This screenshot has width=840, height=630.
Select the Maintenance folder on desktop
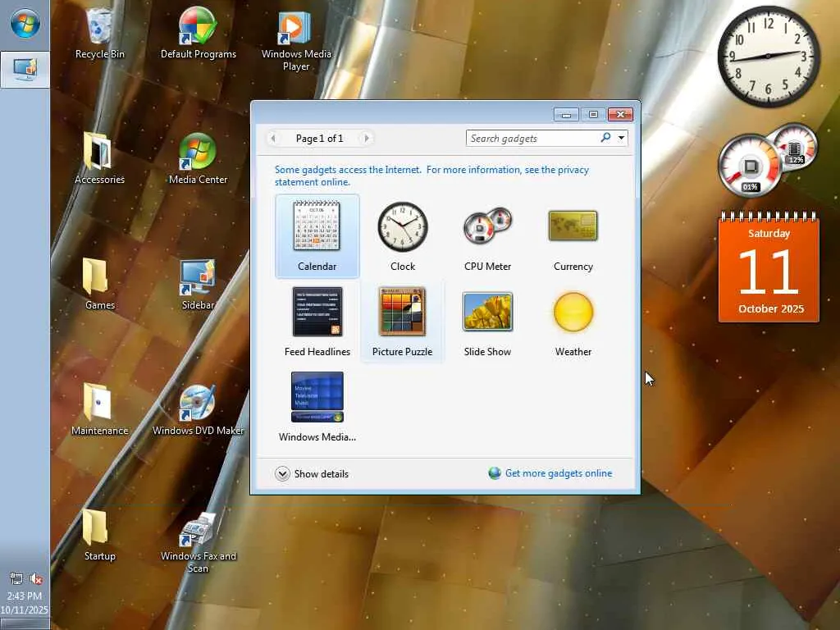pyautogui.click(x=99, y=409)
